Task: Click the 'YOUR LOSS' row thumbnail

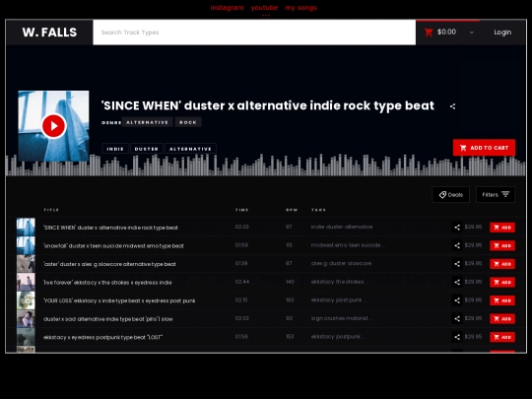Action: tap(26, 300)
